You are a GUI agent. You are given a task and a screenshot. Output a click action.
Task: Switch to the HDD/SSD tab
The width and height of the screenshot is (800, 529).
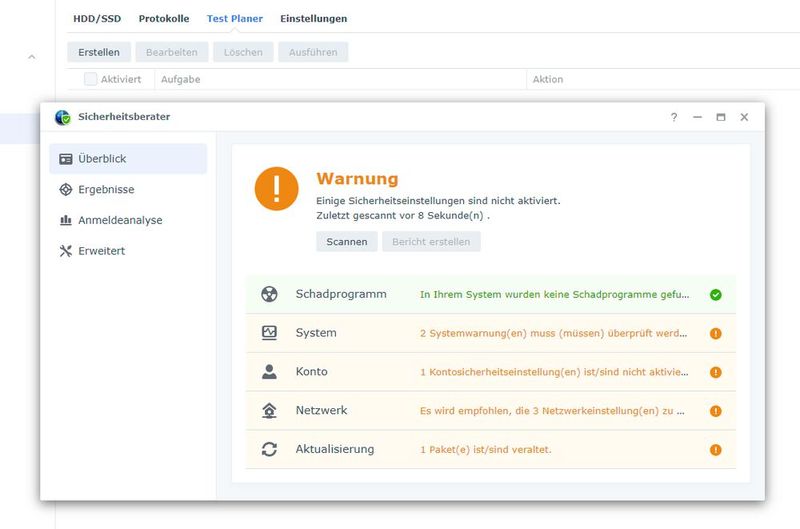click(x=97, y=19)
